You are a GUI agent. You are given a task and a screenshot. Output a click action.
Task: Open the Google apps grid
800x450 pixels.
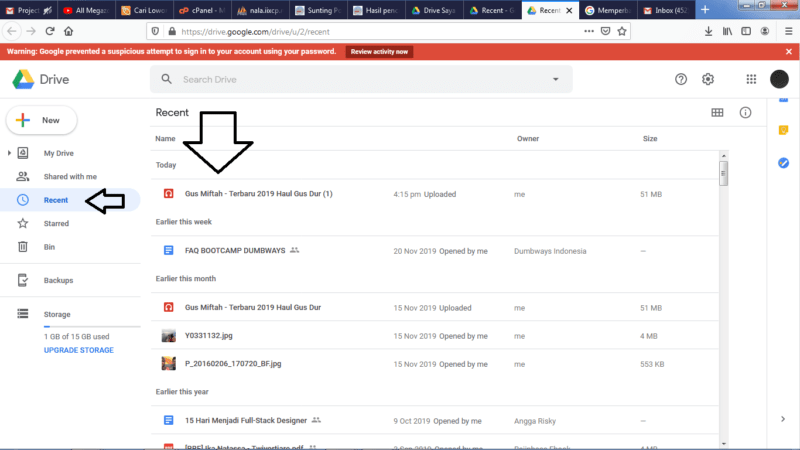[x=751, y=79]
